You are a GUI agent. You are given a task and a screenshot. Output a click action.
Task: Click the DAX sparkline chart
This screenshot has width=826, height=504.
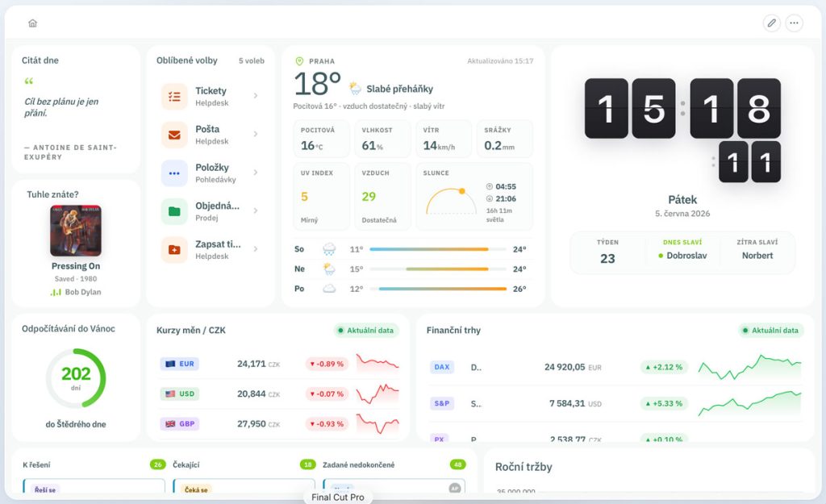click(x=749, y=367)
